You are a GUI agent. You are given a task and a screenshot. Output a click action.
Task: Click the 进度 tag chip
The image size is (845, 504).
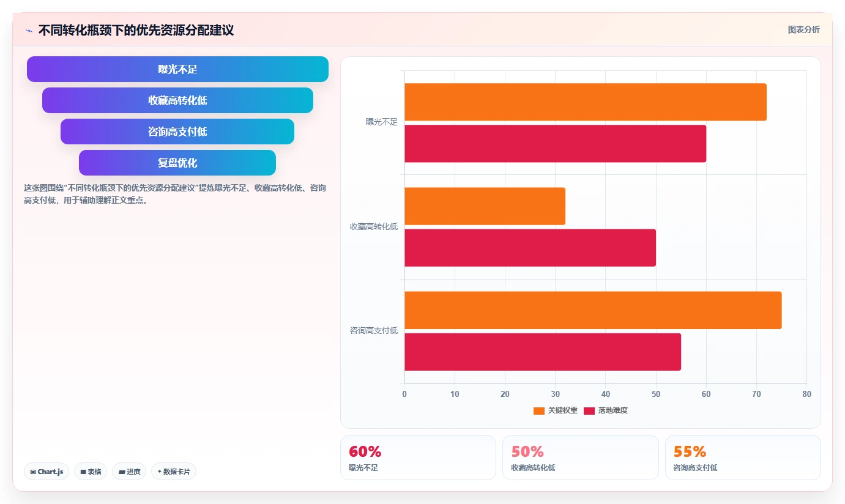point(129,472)
